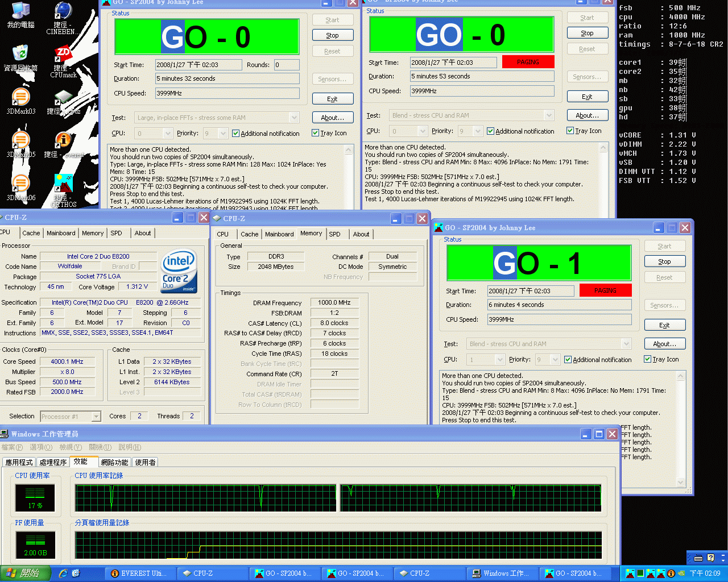Click Exit in the 5m53s Blend window
The image size is (728, 582).
pos(588,97)
